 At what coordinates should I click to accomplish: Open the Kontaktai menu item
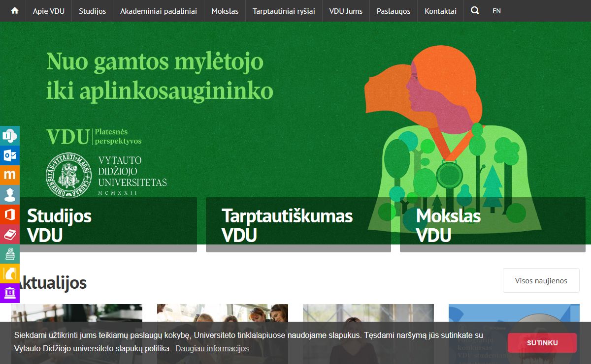pos(440,11)
